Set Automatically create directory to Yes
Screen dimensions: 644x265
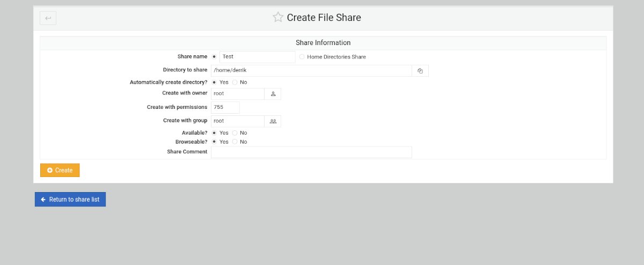pos(215,83)
